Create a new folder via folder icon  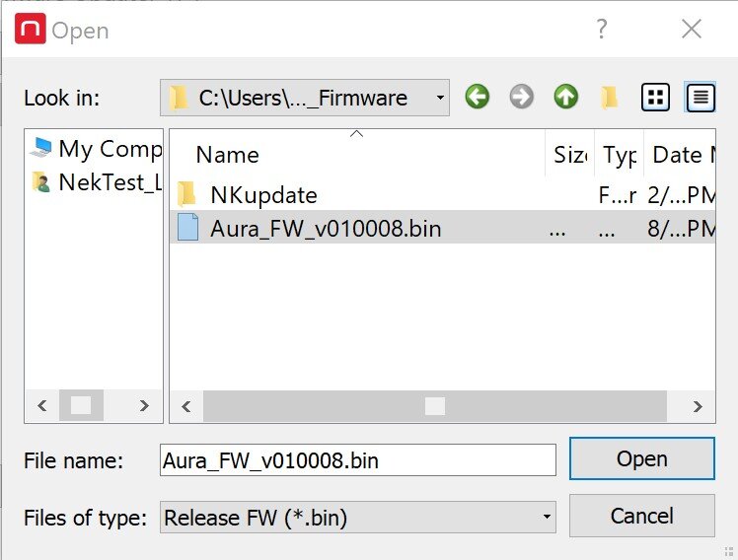(x=610, y=98)
